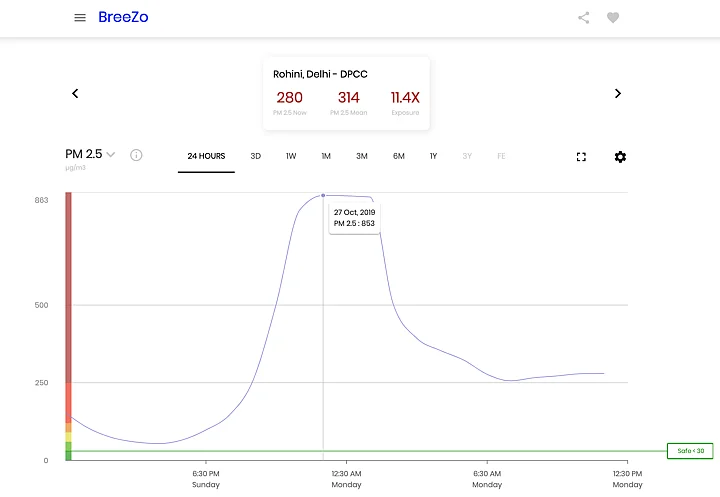Screen dimensions: 720x497
Task: Switch to the 3D time range
Action: [x=255, y=156]
